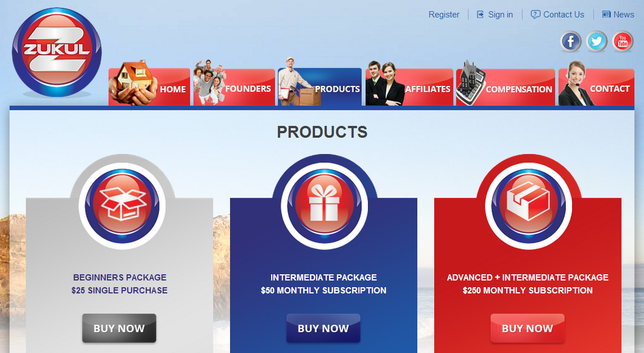Buy the $250 Advanced Package
The width and height of the screenshot is (644, 353).
[x=528, y=328]
